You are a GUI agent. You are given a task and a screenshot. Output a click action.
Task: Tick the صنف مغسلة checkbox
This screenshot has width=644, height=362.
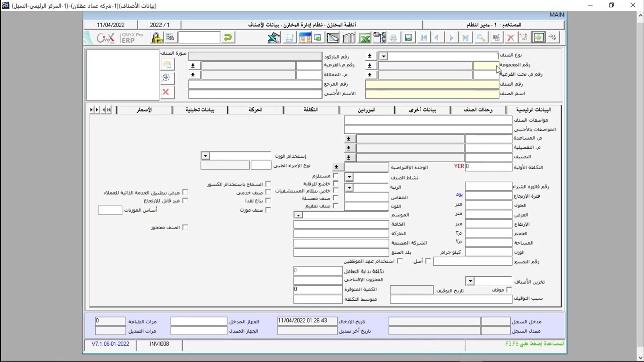(x=336, y=198)
